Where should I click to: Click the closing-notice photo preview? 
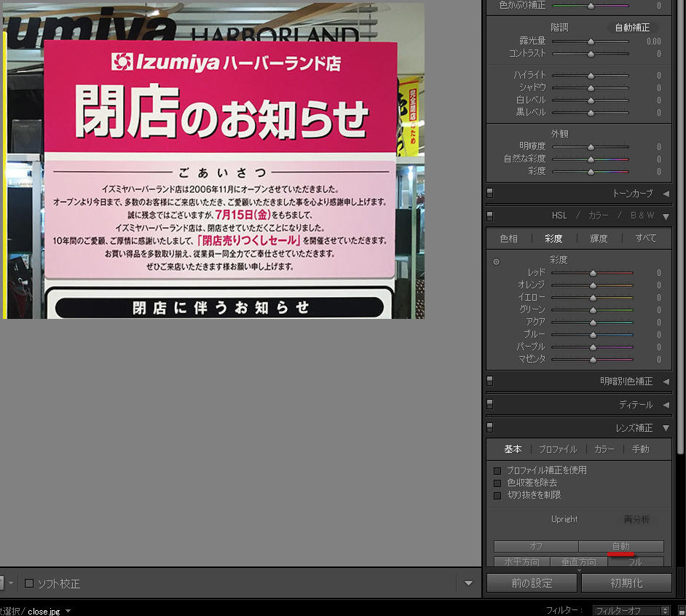(213, 160)
